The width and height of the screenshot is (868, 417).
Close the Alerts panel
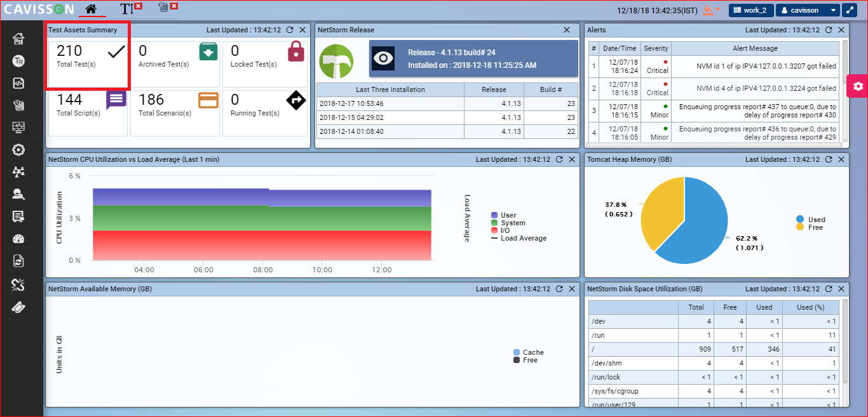point(842,30)
